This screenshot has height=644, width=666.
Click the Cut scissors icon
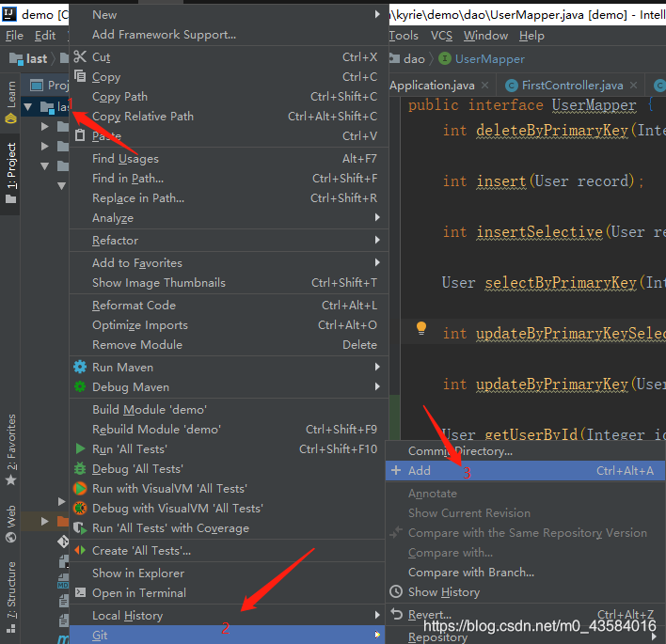[80, 57]
